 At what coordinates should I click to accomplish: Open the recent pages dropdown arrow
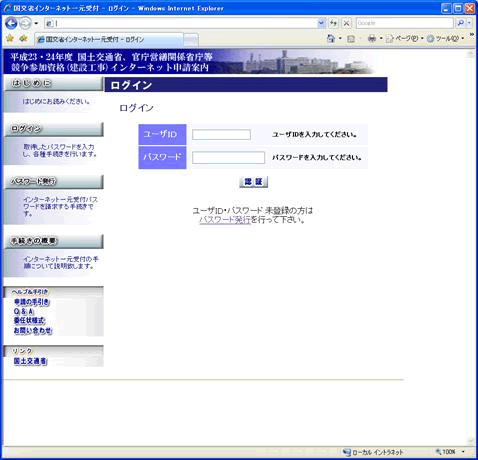pyautogui.click(x=36, y=23)
